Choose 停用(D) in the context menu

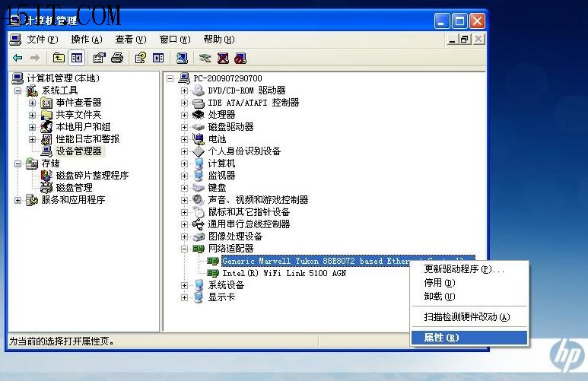point(469,283)
